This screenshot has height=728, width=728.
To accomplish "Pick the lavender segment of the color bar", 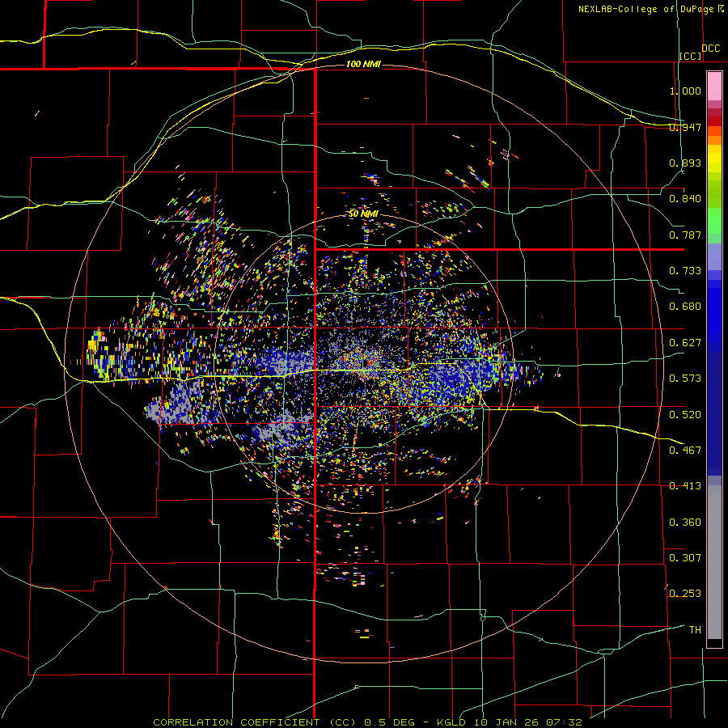I will 714,256.
